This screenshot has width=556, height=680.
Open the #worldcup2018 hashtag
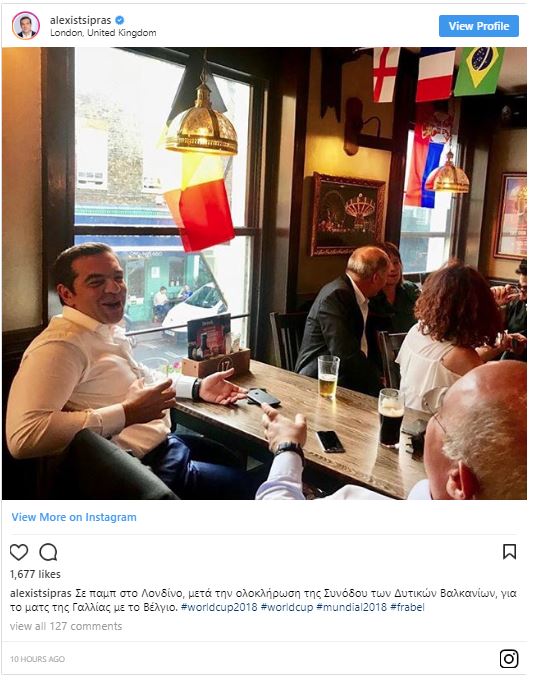[x=219, y=607]
